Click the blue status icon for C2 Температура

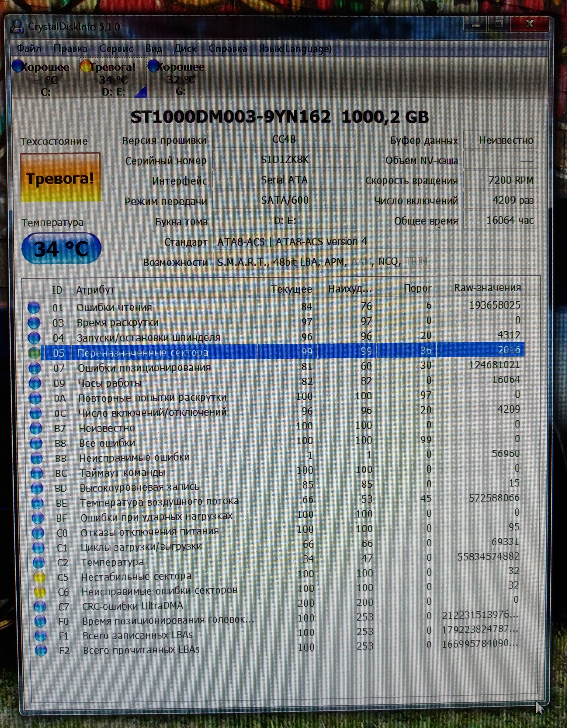(39, 562)
